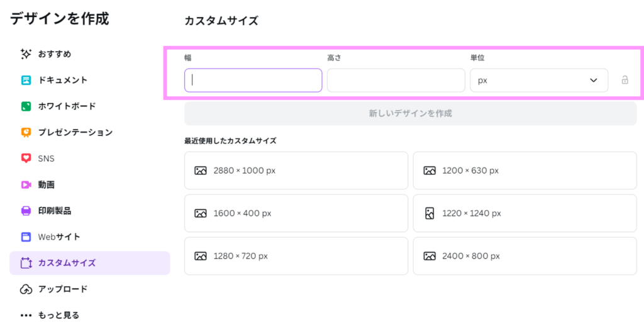The image size is (644, 322).
Task: Click the プレゼンテーション orange icon
Action: coord(26,132)
